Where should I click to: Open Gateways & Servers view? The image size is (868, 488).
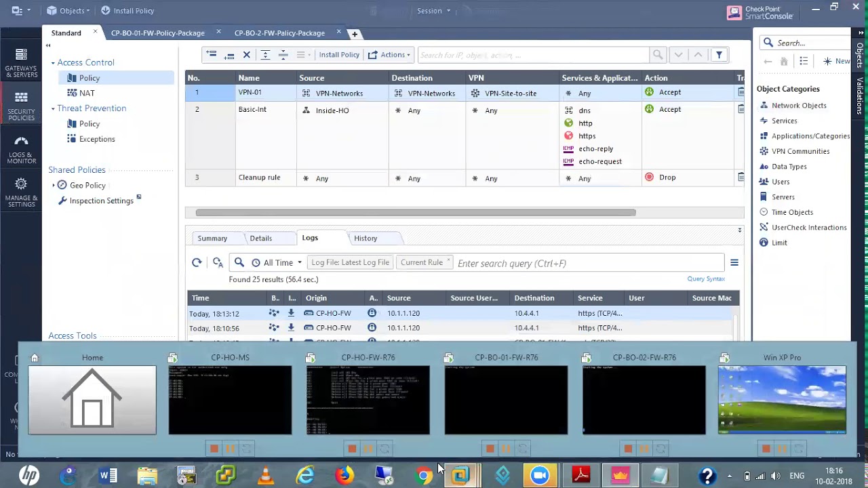pyautogui.click(x=21, y=64)
